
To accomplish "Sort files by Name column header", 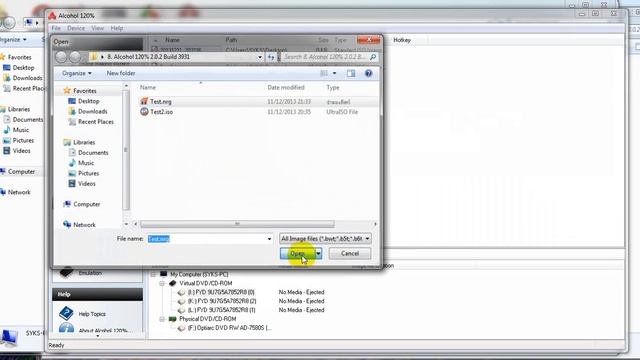I will tap(148, 87).
